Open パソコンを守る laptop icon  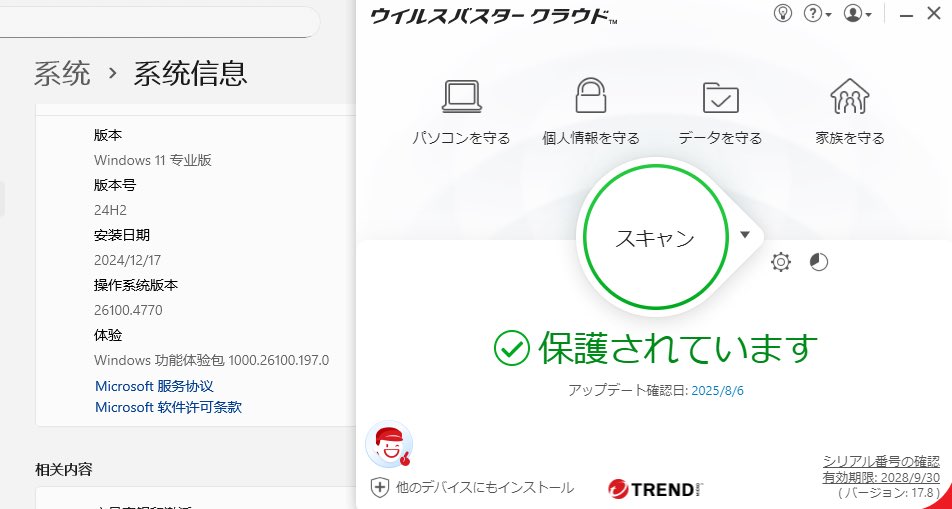tap(461, 97)
